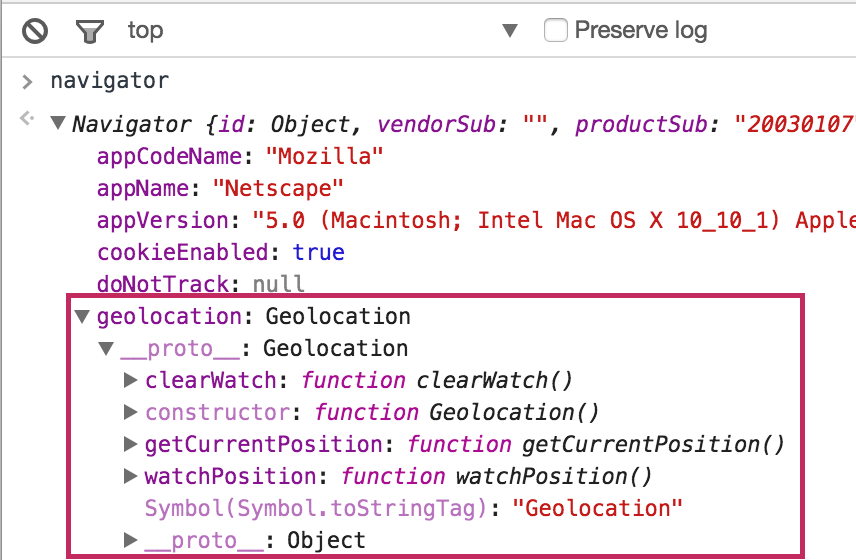Expand the watchPosition function entry

pyautogui.click(x=130, y=477)
